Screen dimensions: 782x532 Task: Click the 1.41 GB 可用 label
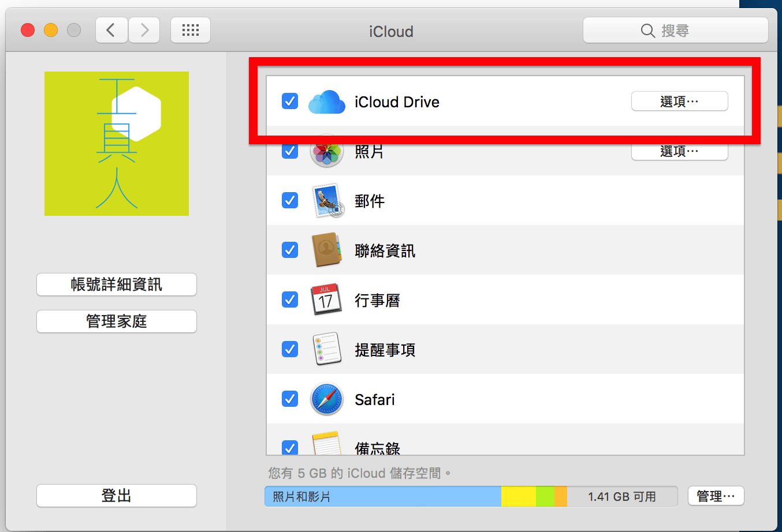tap(622, 497)
